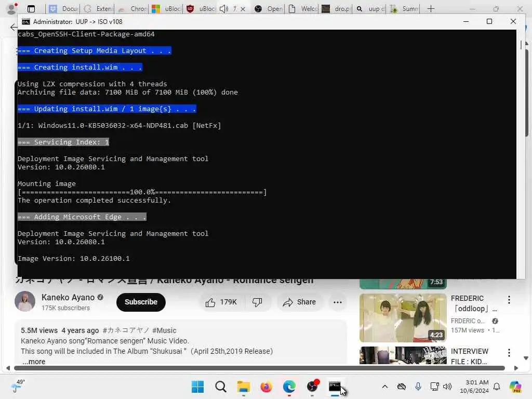Click the 'Creating install.wim' highlighted line
Image resolution: width=532 pixels, height=399 pixels.
(79, 67)
